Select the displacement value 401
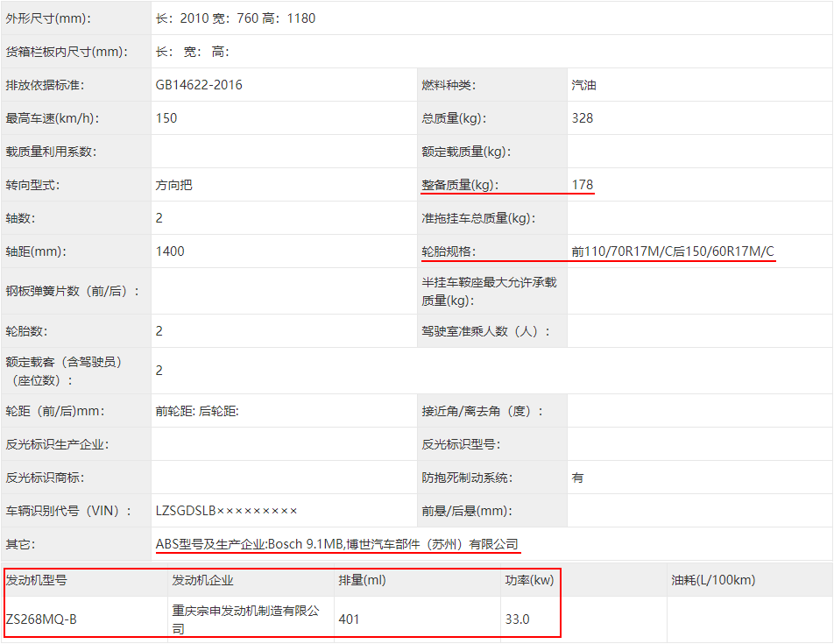 (x=349, y=619)
